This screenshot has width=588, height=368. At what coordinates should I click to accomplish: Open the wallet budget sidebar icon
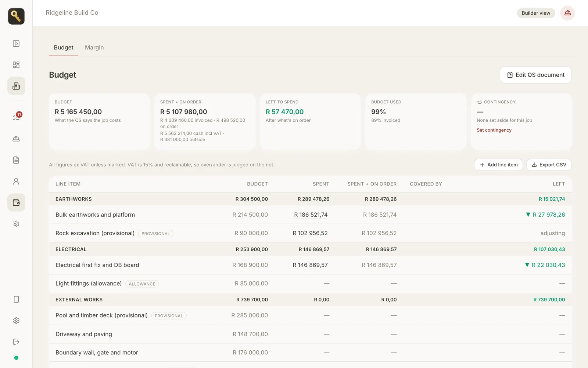(16, 202)
